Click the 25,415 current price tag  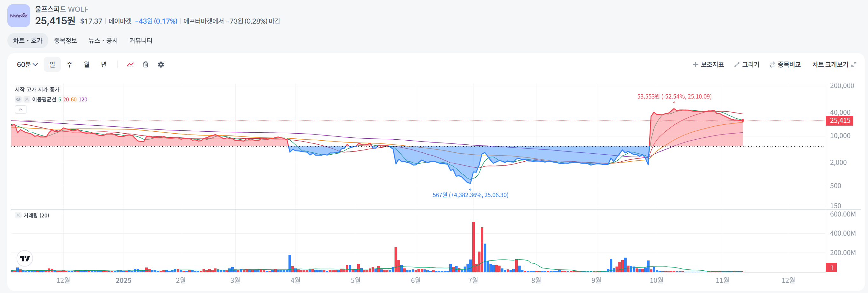pos(839,121)
